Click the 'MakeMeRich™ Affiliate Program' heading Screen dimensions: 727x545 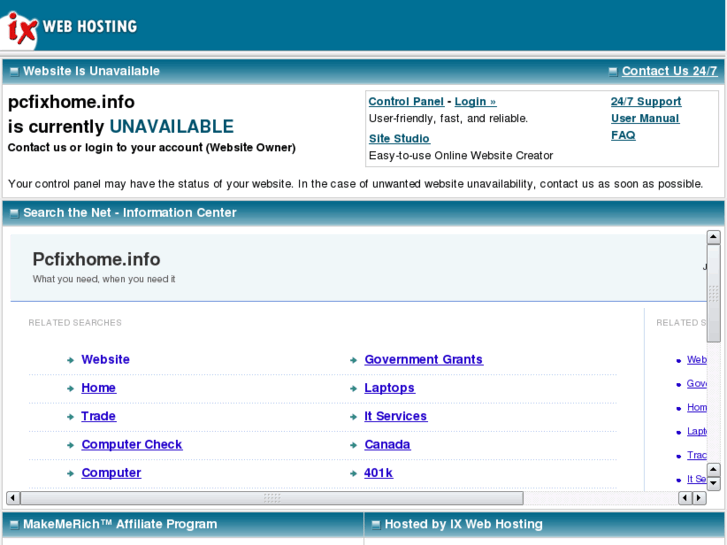[120, 524]
